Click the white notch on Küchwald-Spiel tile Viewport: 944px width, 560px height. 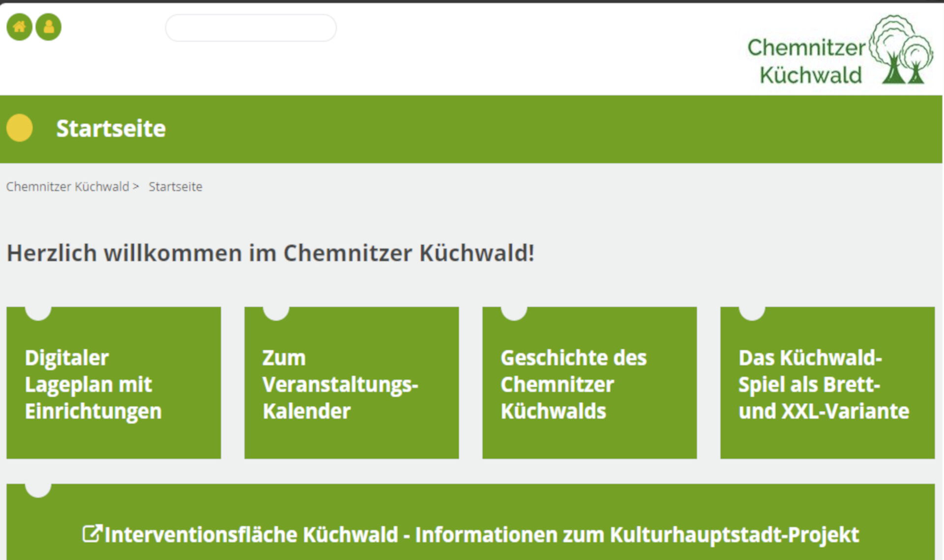(752, 313)
